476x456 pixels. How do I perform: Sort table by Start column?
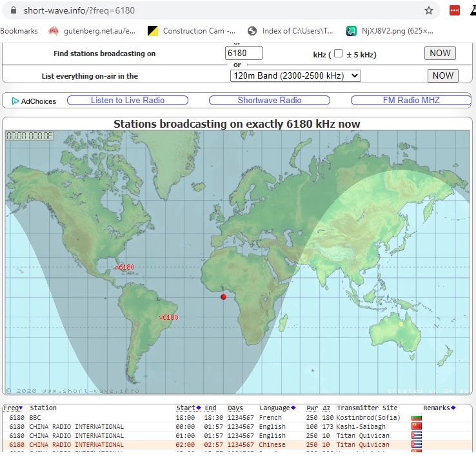coord(188,408)
